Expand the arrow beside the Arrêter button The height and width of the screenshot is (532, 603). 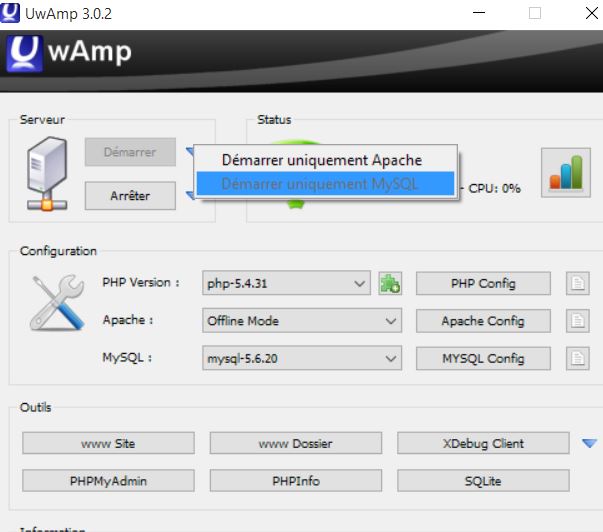click(x=190, y=195)
